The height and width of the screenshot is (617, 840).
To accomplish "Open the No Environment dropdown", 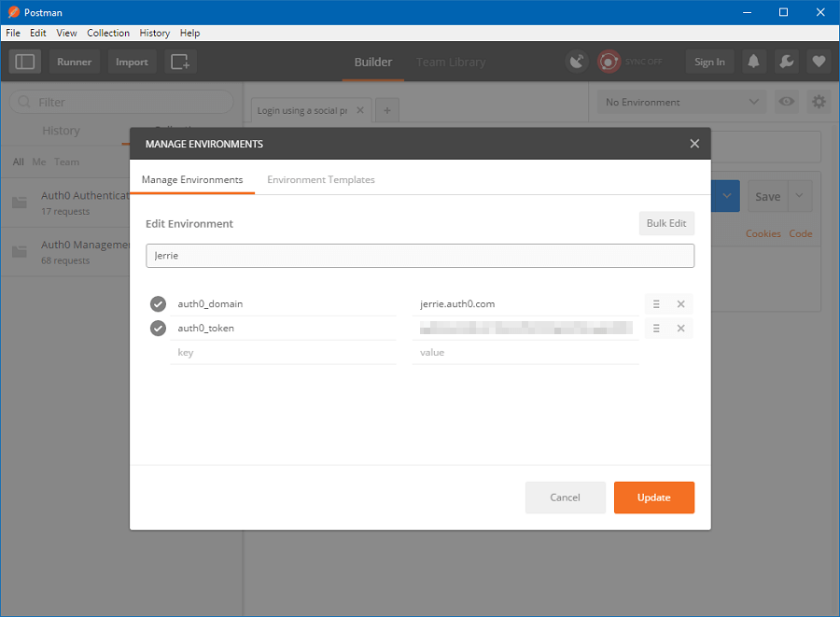I will click(x=682, y=102).
